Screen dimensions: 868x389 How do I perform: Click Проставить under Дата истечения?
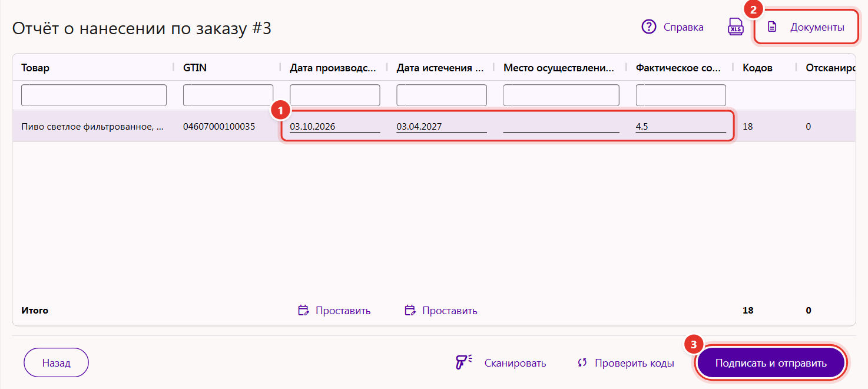pos(449,310)
